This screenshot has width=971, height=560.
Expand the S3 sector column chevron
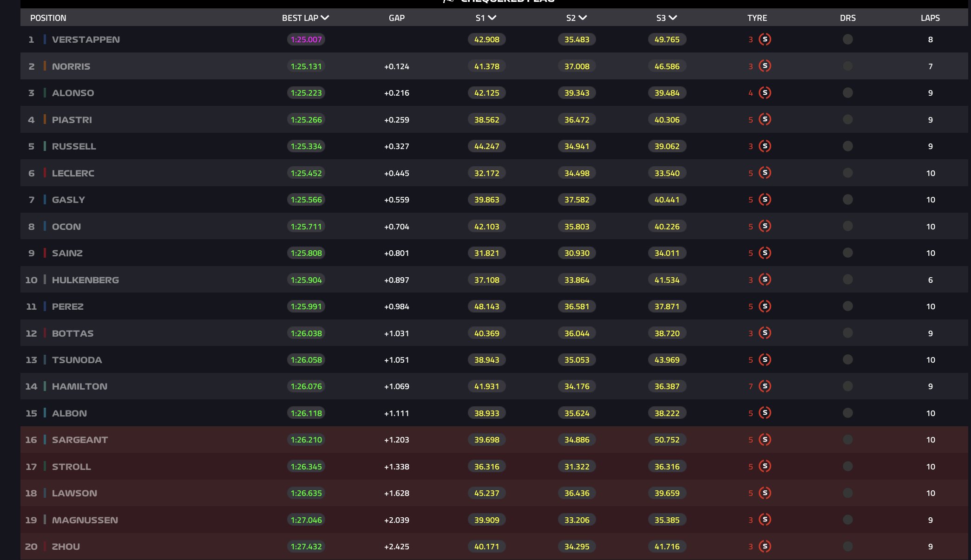coord(673,18)
